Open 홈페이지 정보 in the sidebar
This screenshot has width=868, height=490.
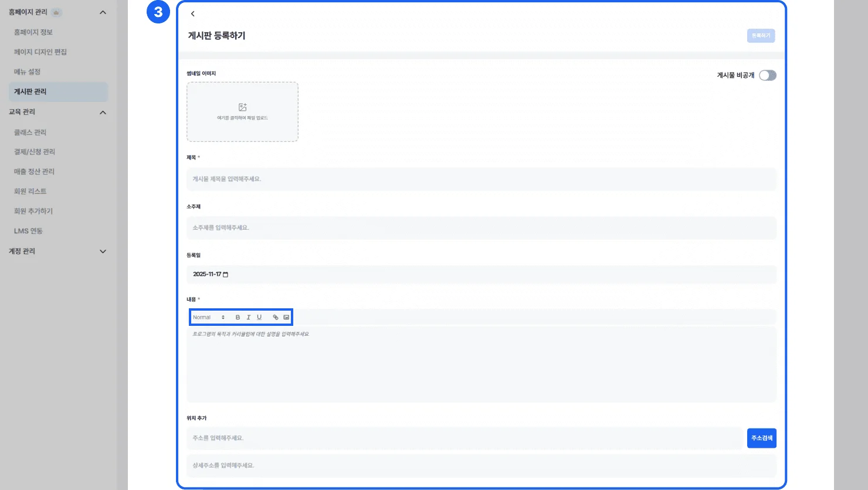click(33, 32)
